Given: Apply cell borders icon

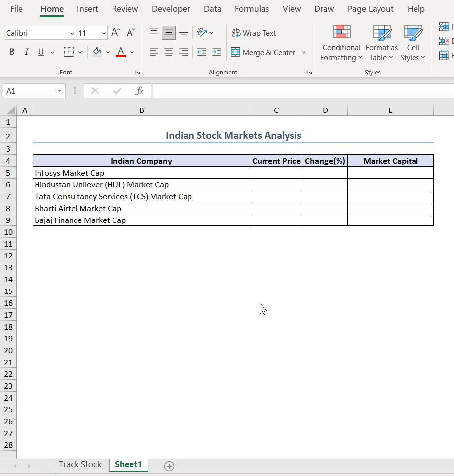Looking at the screenshot, I should (x=69, y=52).
